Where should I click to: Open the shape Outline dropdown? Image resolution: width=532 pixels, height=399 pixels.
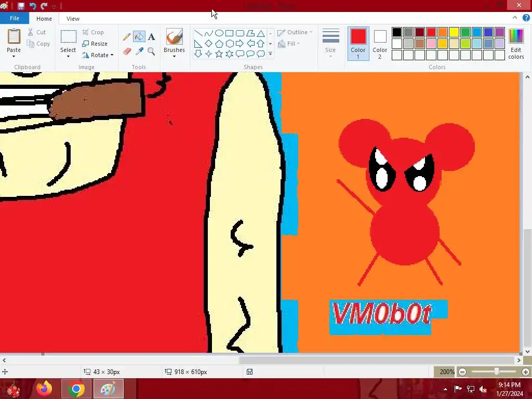[295, 32]
